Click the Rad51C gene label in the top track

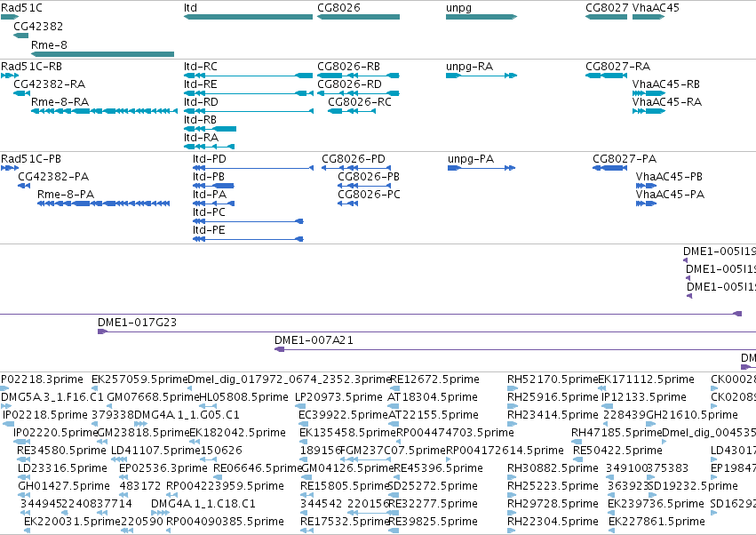click(x=21, y=8)
